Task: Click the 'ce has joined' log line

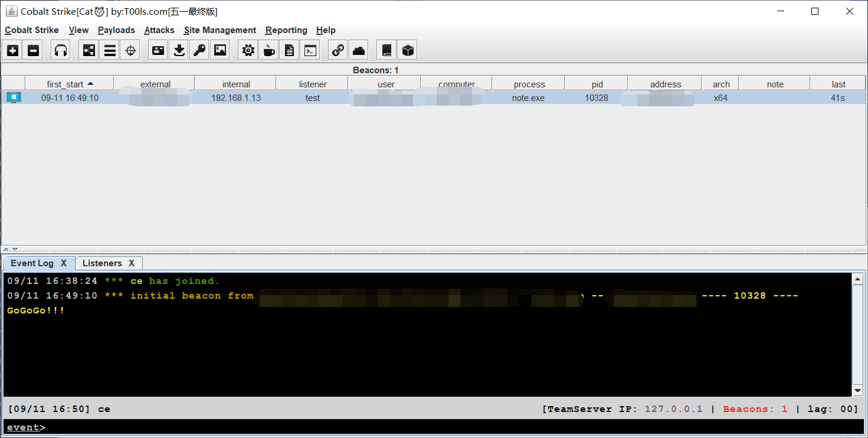Action: coord(113,281)
